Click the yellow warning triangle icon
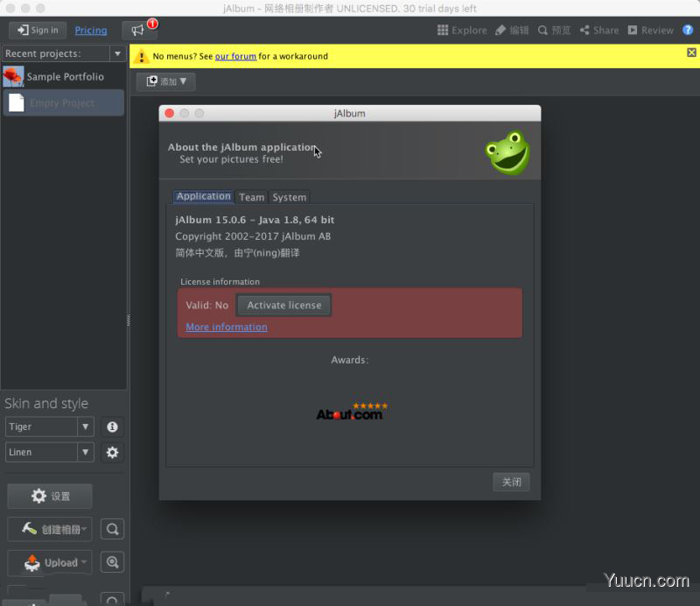The height and width of the screenshot is (606, 700). [142, 56]
